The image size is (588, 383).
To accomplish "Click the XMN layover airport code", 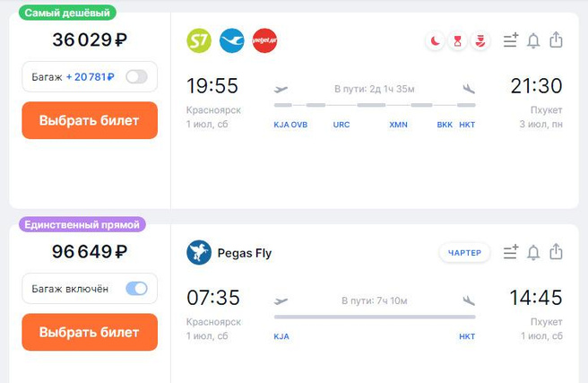I will (398, 125).
